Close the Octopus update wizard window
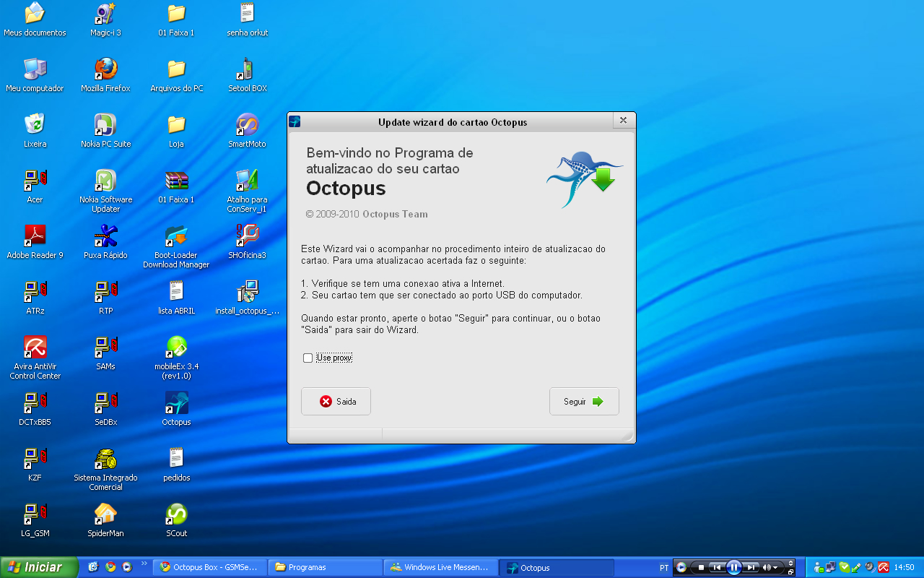 pos(624,121)
